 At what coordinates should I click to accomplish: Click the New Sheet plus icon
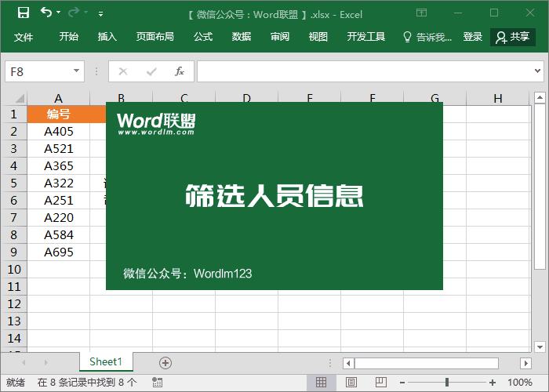(165, 362)
